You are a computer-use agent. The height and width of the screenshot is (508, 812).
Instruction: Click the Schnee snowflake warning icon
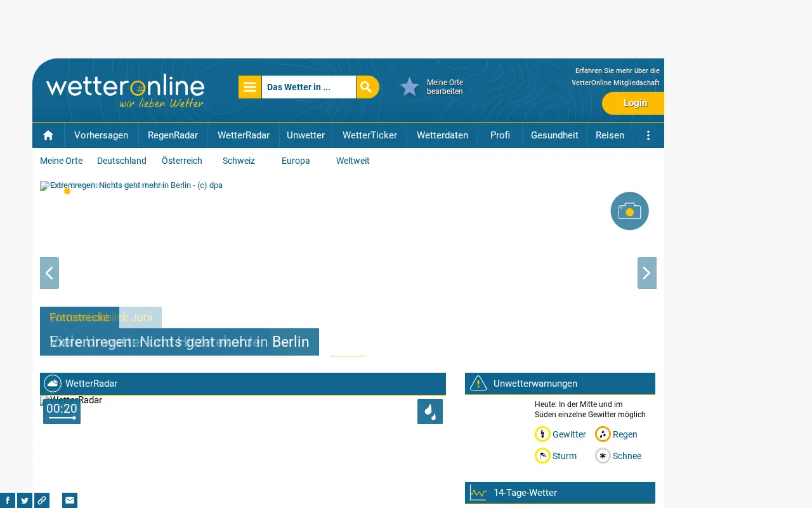pyautogui.click(x=603, y=456)
